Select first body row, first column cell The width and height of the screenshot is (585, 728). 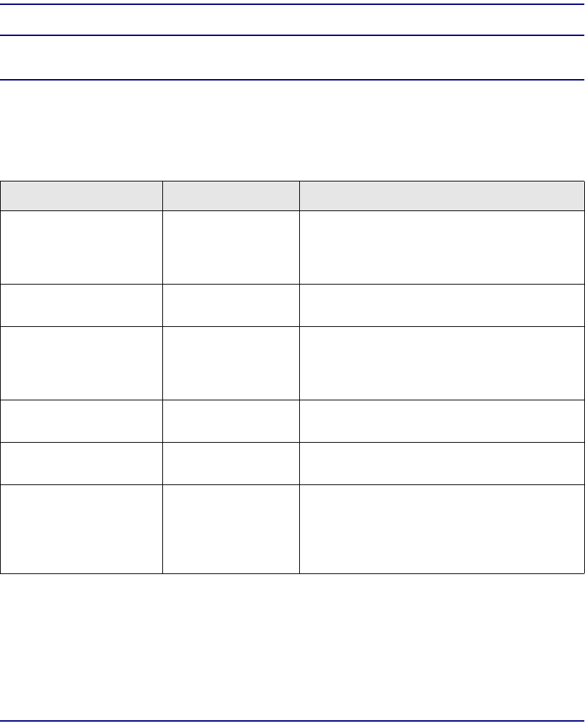click(x=81, y=247)
